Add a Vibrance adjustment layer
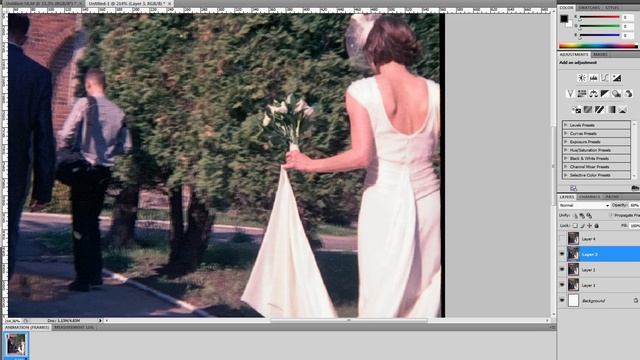Screen dimensions: 640x360 [570, 94]
